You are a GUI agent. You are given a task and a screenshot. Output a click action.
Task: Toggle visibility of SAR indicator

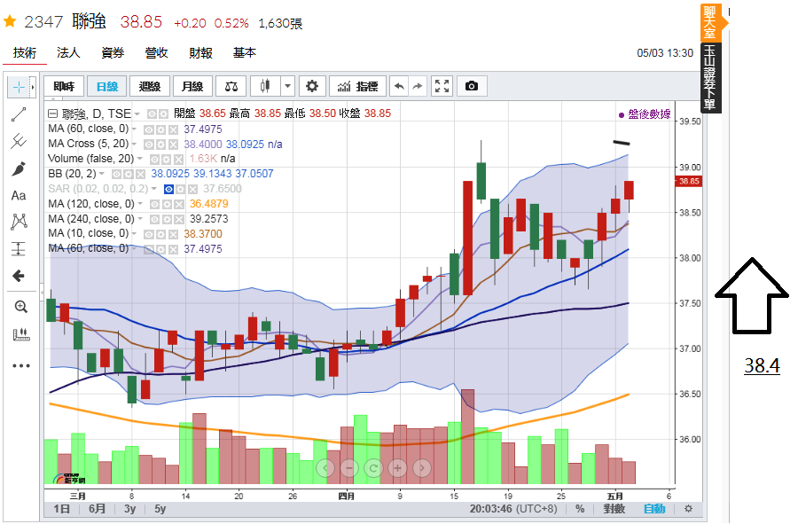(x=168, y=189)
